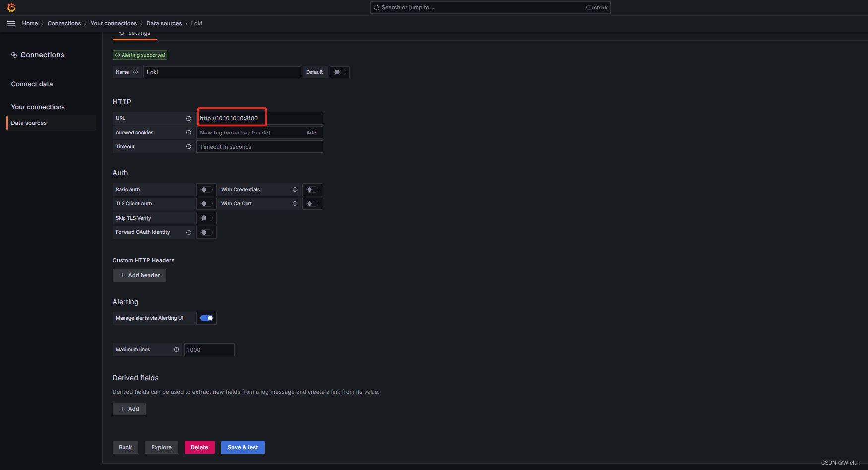The width and height of the screenshot is (868, 470).
Task: Go to Connections breadcrumb
Action: pos(64,24)
